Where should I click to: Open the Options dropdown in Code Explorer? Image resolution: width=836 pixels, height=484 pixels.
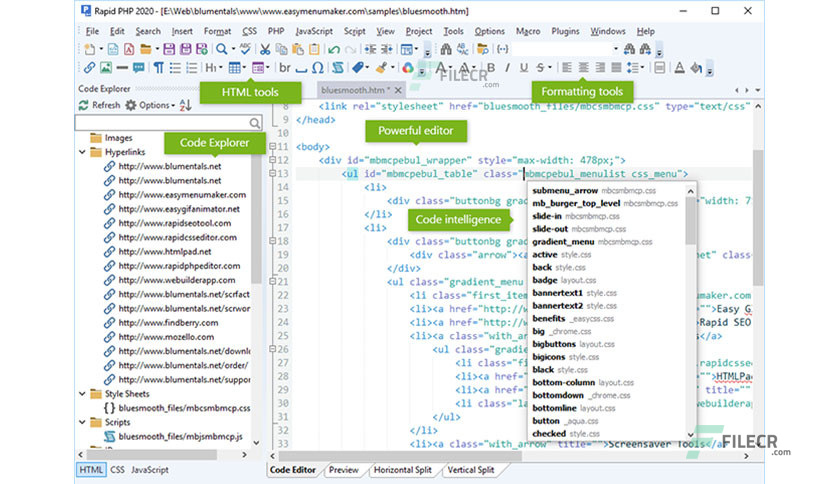point(150,105)
